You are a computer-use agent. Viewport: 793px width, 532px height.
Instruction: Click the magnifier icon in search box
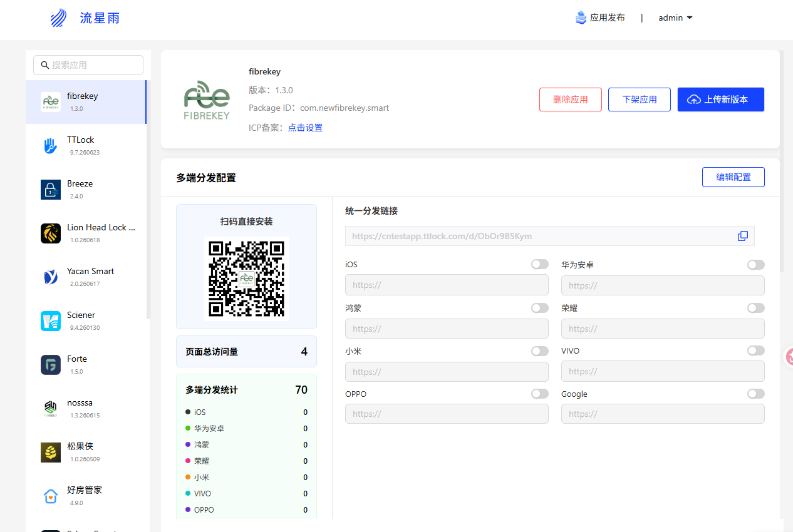point(45,65)
